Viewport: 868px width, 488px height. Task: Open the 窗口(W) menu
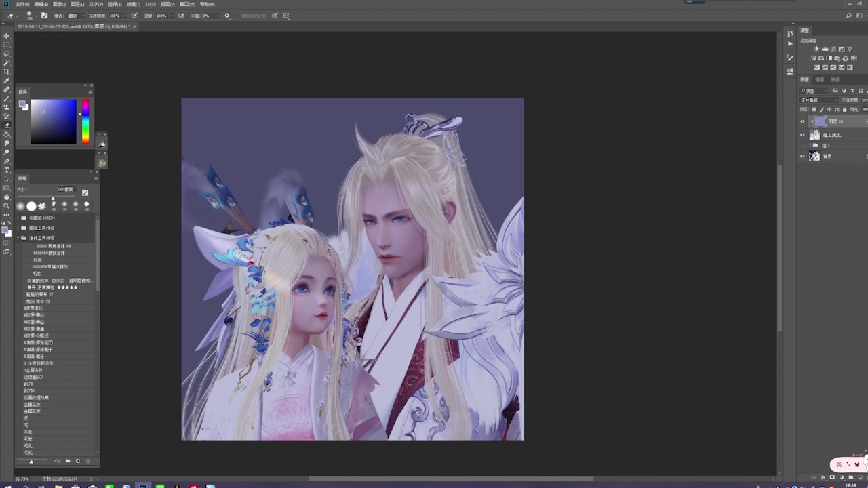click(188, 4)
